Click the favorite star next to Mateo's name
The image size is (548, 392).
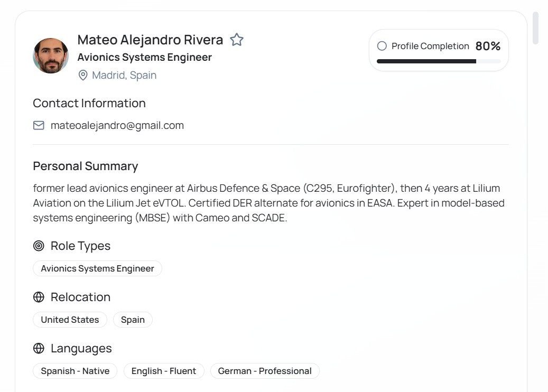point(237,40)
